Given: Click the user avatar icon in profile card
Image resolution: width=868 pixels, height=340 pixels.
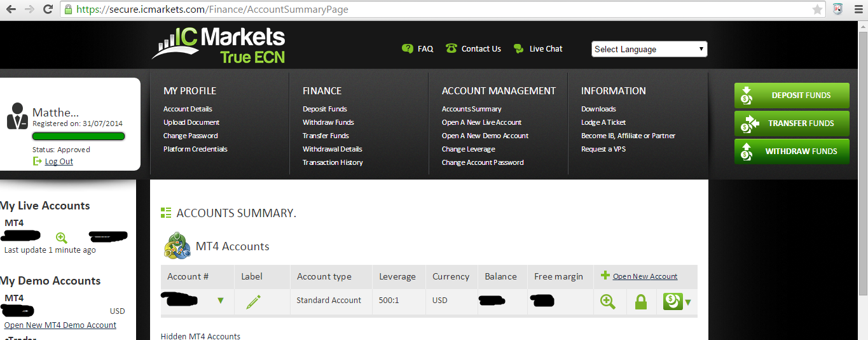Looking at the screenshot, I should pos(17,116).
